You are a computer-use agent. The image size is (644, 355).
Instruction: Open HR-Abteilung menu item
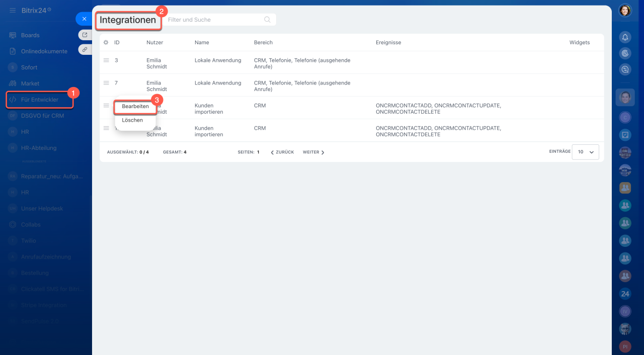39,148
